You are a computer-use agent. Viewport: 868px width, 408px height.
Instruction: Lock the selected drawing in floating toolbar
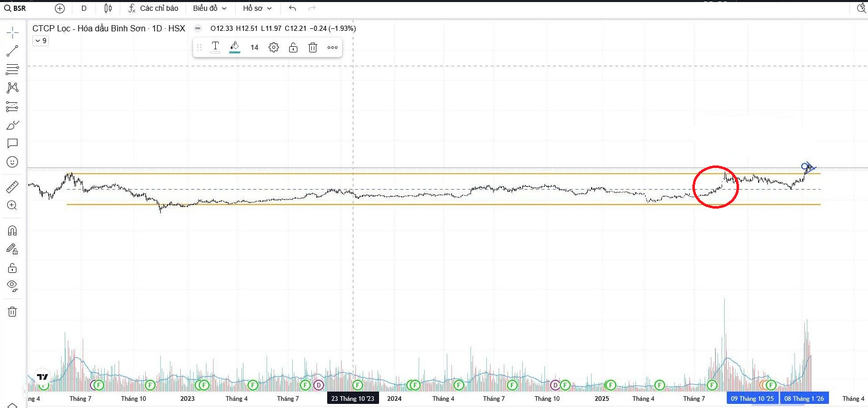[293, 47]
